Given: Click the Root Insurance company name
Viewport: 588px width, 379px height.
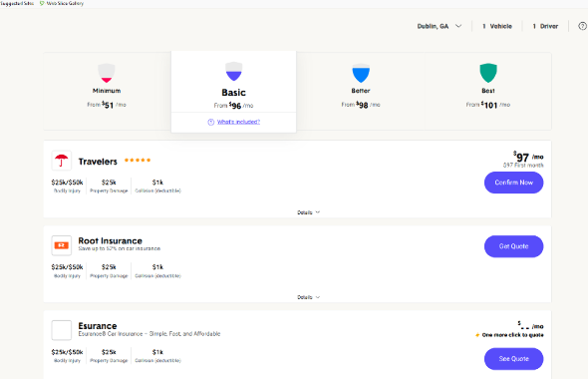Looking at the screenshot, I should [x=110, y=240].
